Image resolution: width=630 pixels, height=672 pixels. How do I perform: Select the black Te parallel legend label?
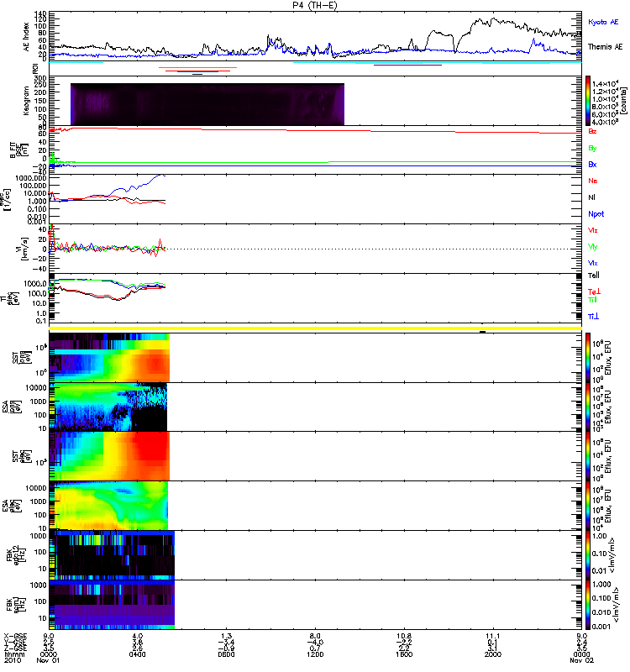[x=593, y=276]
